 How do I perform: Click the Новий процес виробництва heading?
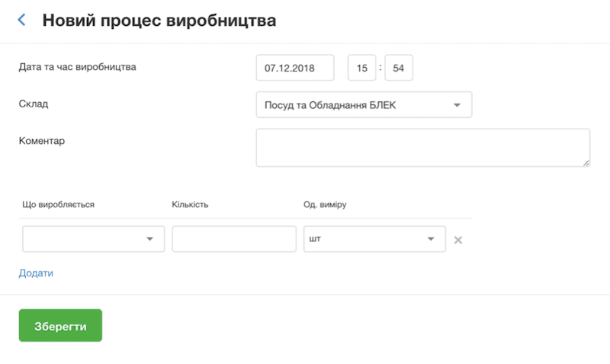(x=159, y=21)
